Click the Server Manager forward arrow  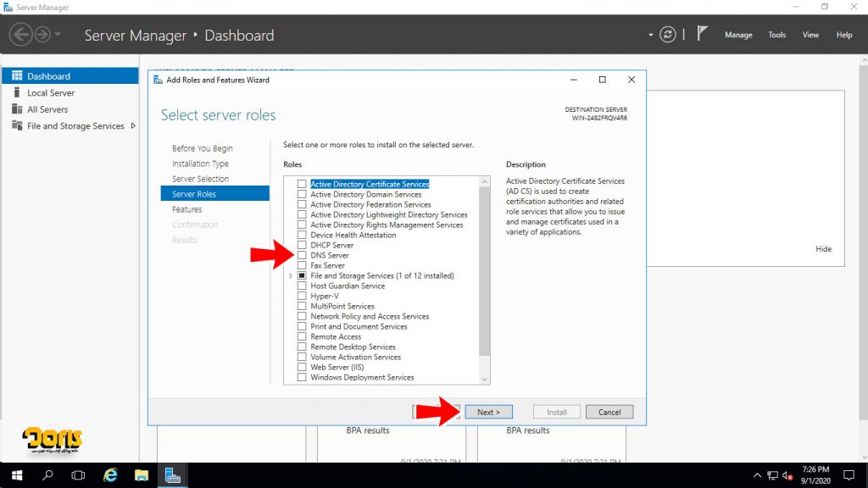click(x=42, y=35)
